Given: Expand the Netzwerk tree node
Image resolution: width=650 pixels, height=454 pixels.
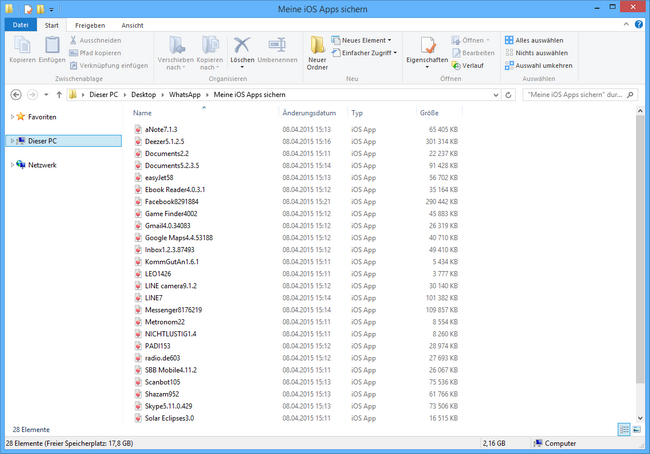Looking at the screenshot, I should coord(11,165).
